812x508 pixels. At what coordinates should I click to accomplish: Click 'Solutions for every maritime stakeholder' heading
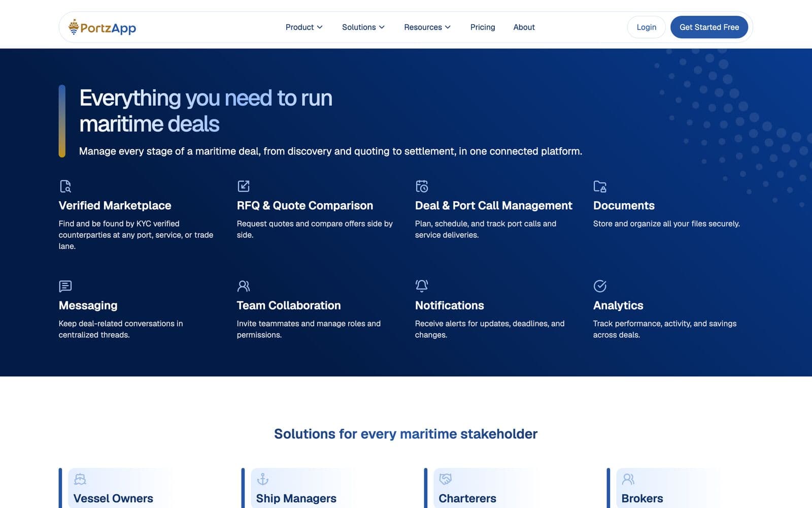[406, 434]
